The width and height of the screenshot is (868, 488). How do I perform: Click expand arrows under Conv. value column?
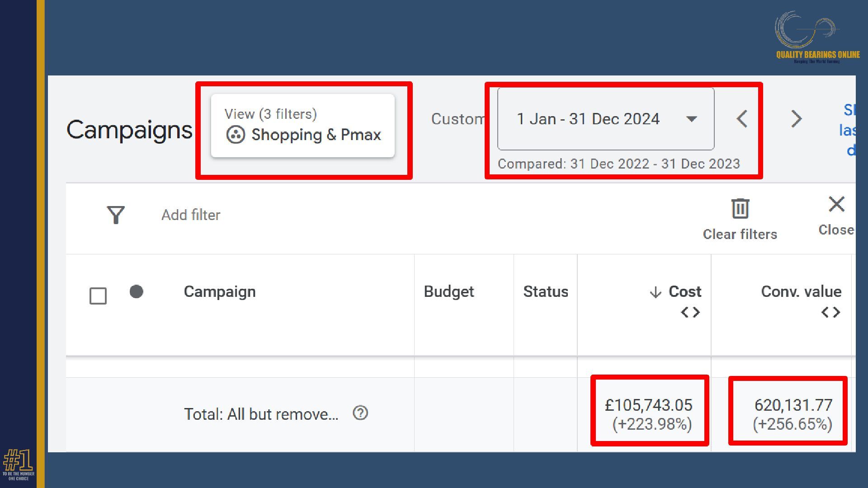pos(831,312)
